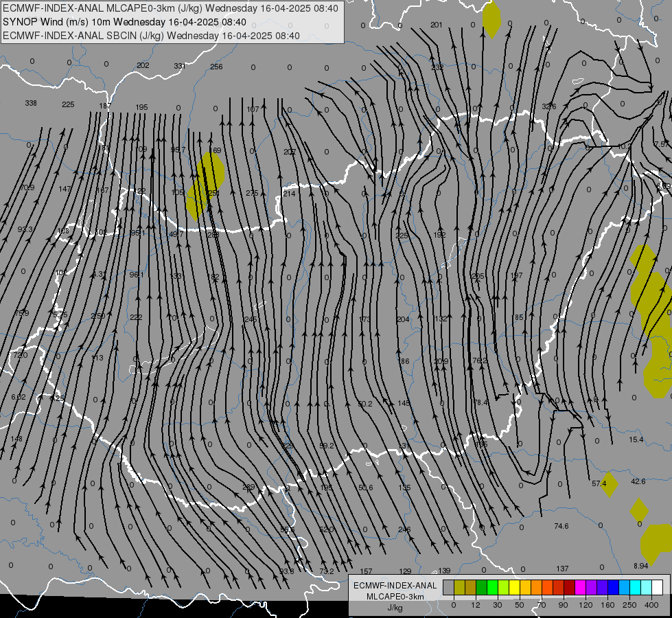Viewport: 672px width, 618px height.
Task: Click the cyan legend color swatch
Action: tap(636, 587)
